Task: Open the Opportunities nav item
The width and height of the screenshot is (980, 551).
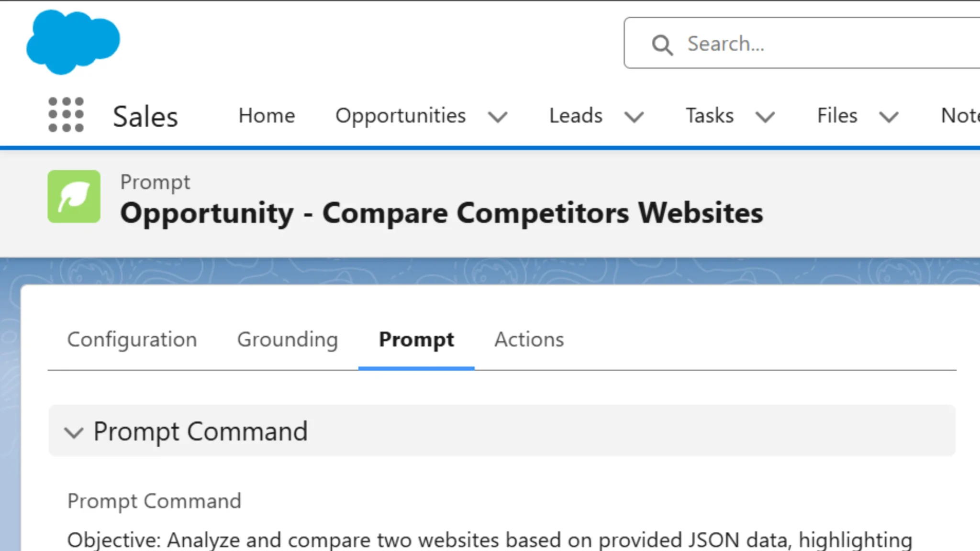Action: (x=401, y=116)
